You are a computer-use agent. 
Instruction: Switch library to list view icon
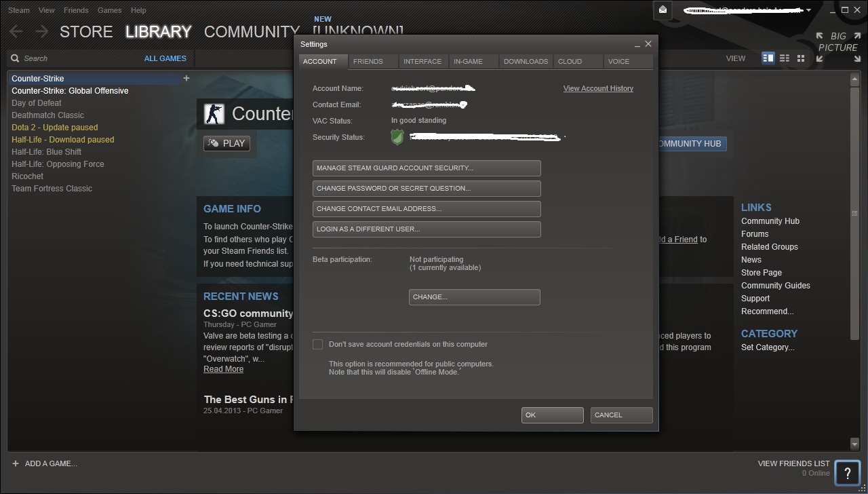click(x=785, y=58)
